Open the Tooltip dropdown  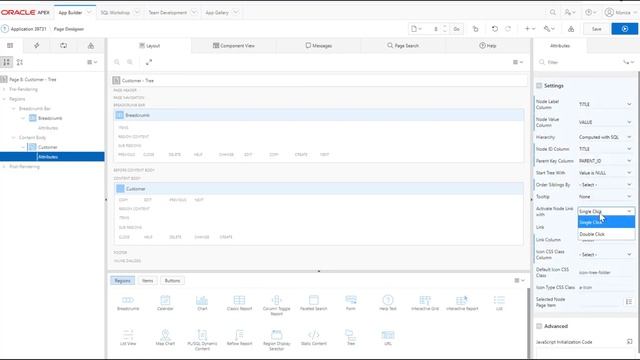point(605,197)
